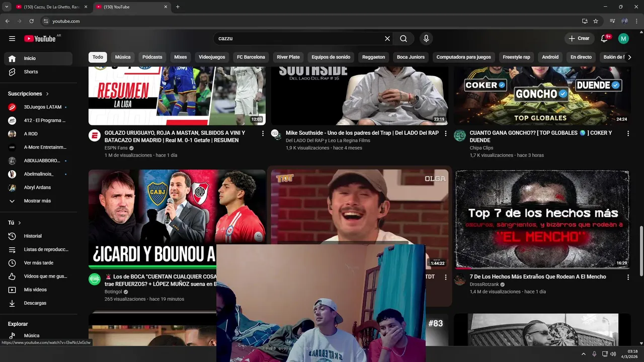This screenshot has width=644, height=362.
Task: Click the page vertical scrollbar
Action: (641, 250)
